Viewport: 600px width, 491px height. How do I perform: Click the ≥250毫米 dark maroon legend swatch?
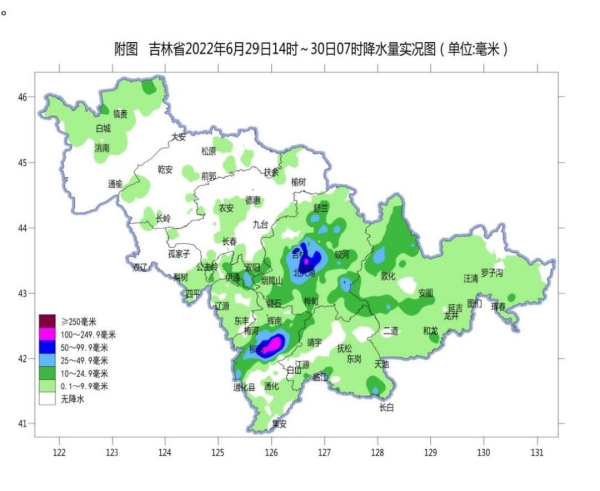47,320
